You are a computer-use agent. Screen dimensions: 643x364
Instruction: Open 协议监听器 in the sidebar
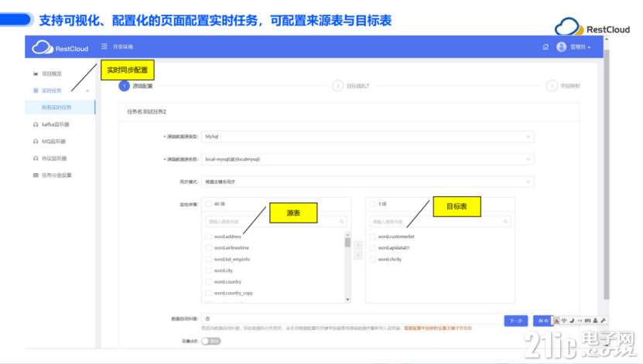[54, 158]
